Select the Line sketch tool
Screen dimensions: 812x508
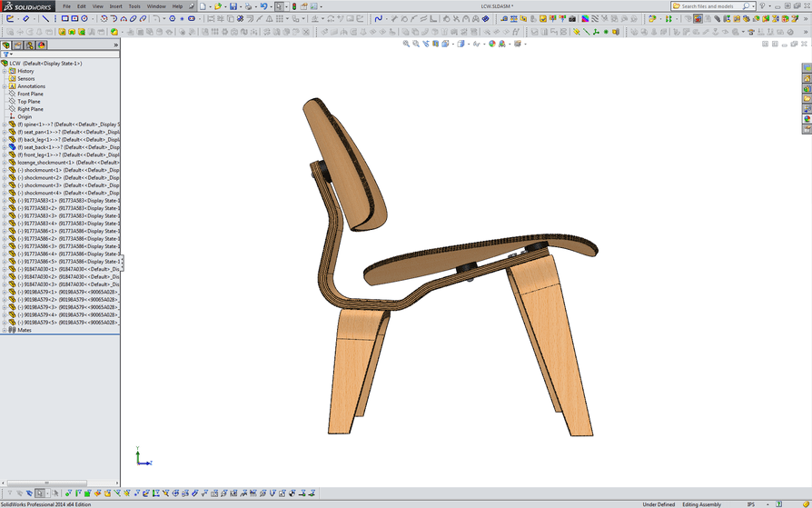(45, 19)
